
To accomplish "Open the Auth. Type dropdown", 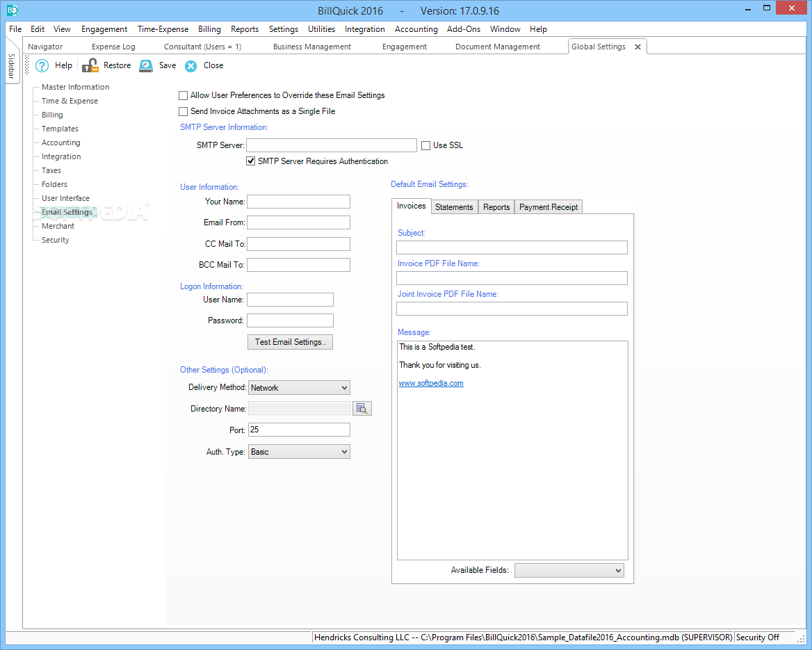I will (x=299, y=452).
